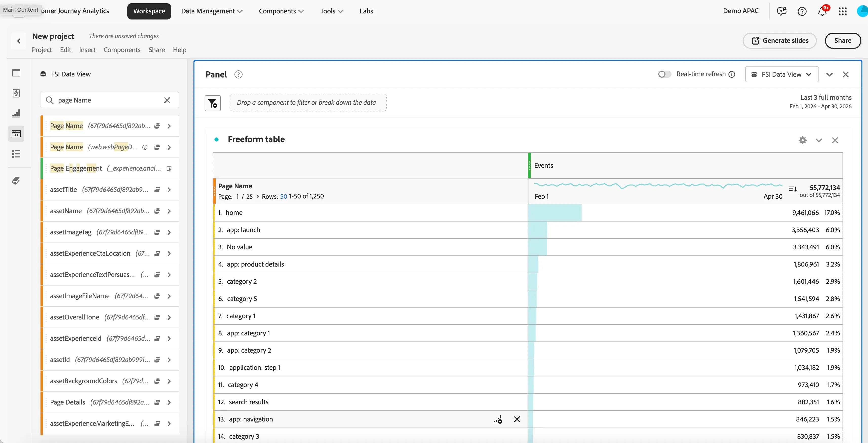
Task: Select the Workspace button
Action: pyautogui.click(x=149, y=11)
